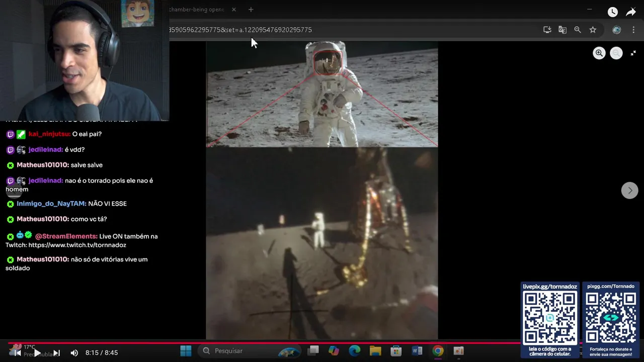Screen dimensions: 644x362
Task: Open File Explorer from the taskbar
Action: tap(375, 351)
